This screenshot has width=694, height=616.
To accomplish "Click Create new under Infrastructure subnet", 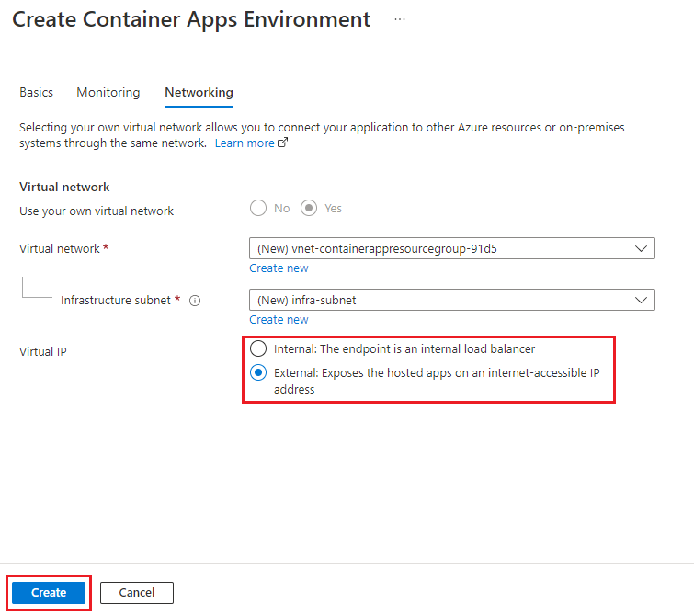I will 279,320.
